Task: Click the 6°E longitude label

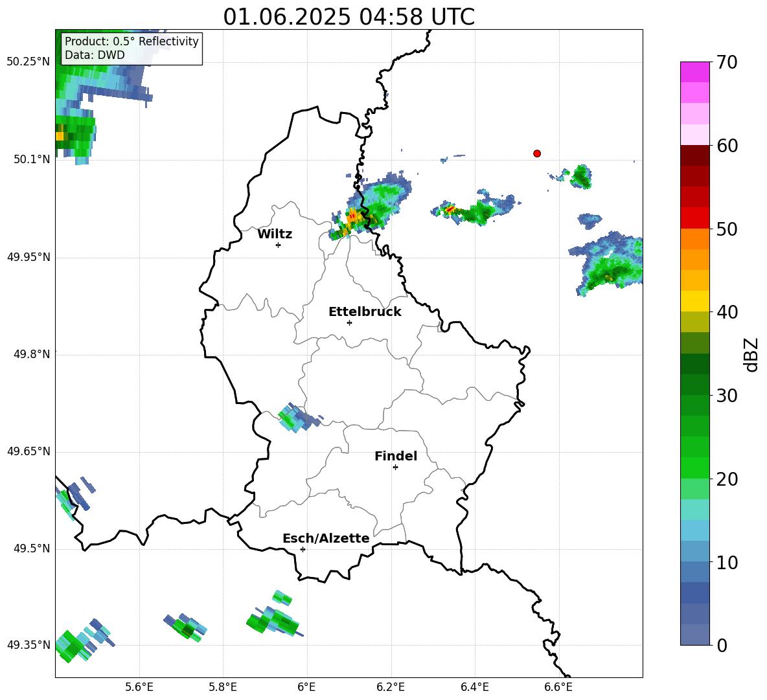Action: tap(306, 687)
